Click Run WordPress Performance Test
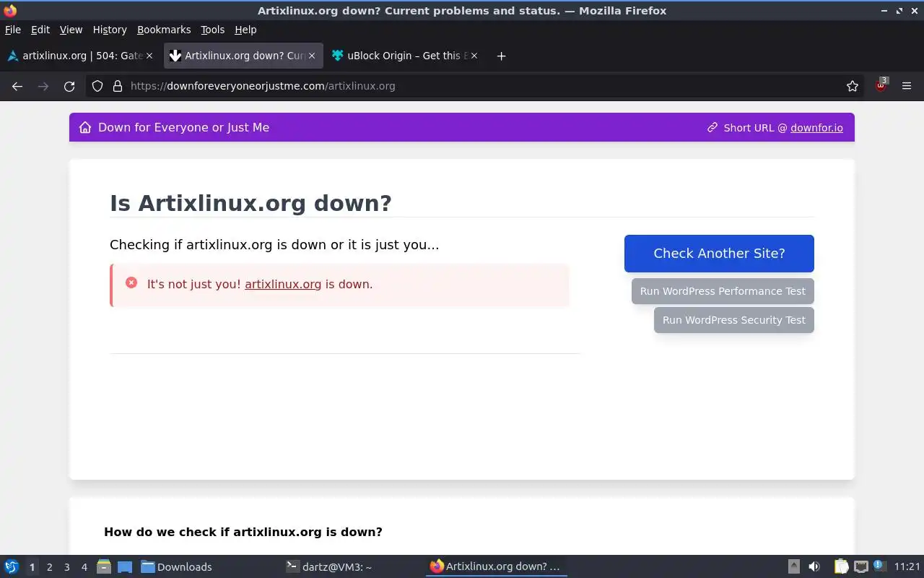 pos(723,291)
